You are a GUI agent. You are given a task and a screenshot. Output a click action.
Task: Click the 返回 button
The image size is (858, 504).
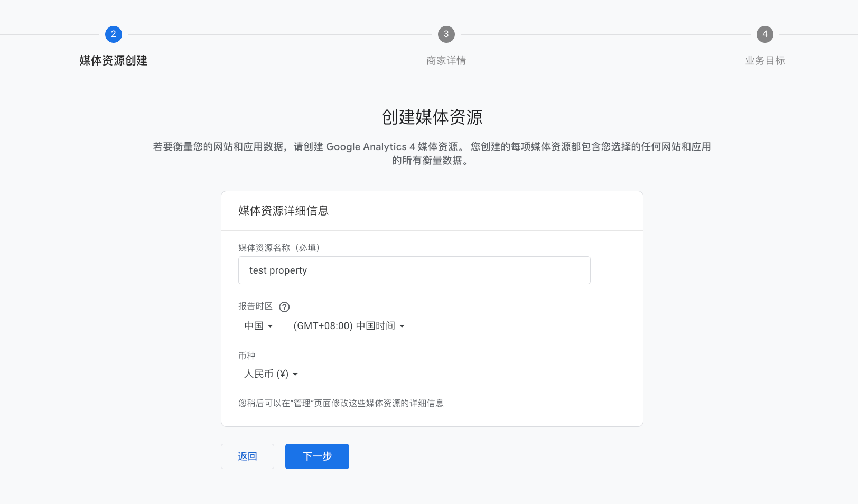click(x=247, y=456)
